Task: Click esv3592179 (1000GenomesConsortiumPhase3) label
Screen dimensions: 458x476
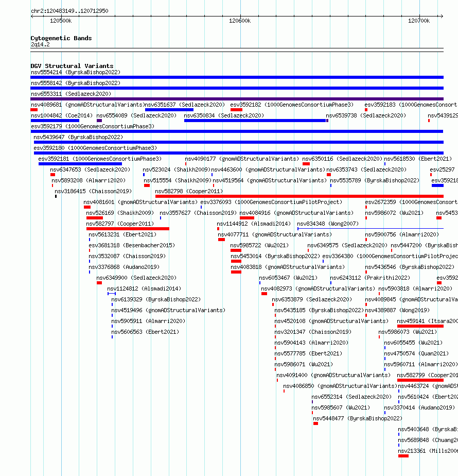Action: coord(93,126)
